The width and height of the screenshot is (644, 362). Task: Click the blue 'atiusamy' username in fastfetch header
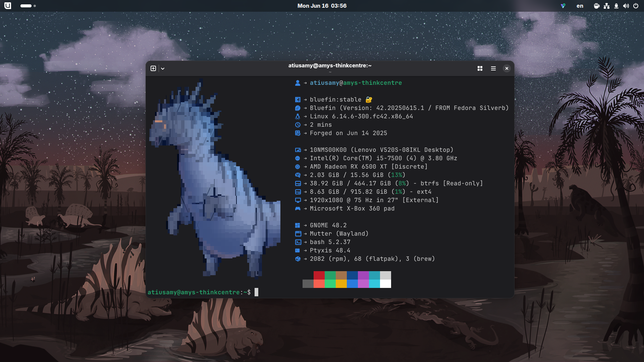[324, 83]
